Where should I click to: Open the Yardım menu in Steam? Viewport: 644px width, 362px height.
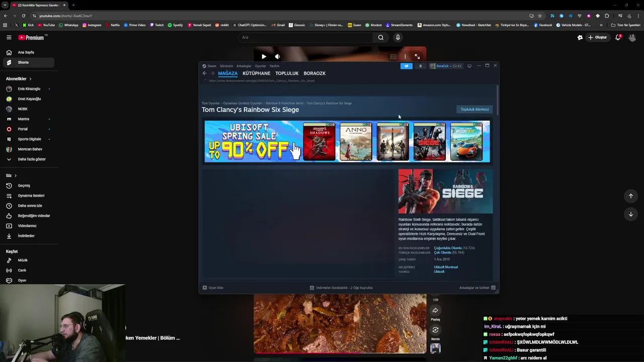point(274,66)
